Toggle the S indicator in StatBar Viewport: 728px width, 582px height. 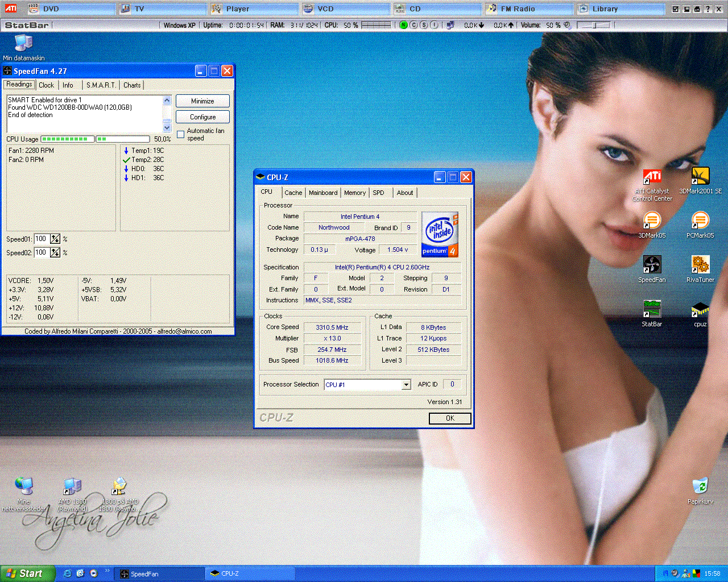tap(424, 25)
